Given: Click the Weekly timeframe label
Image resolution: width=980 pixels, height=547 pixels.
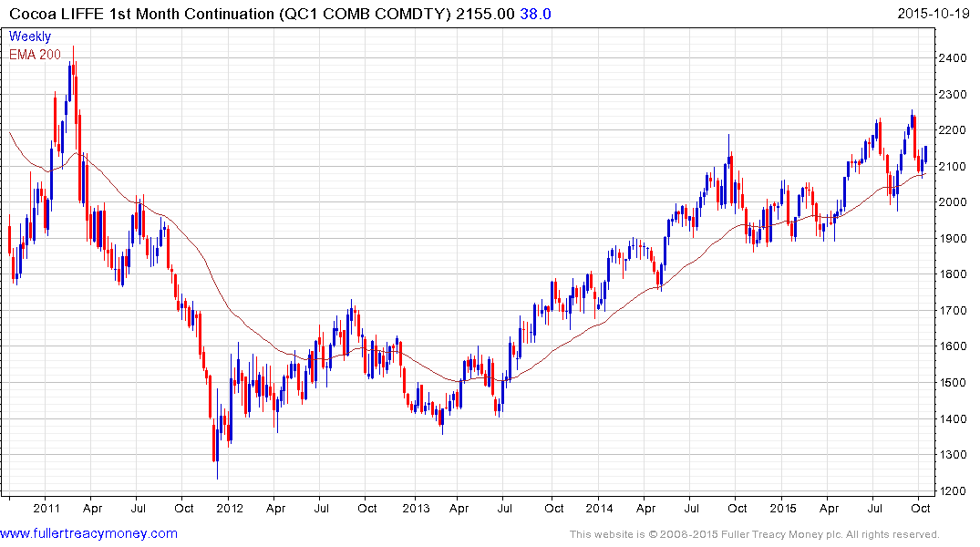Looking at the screenshot, I should (30, 36).
